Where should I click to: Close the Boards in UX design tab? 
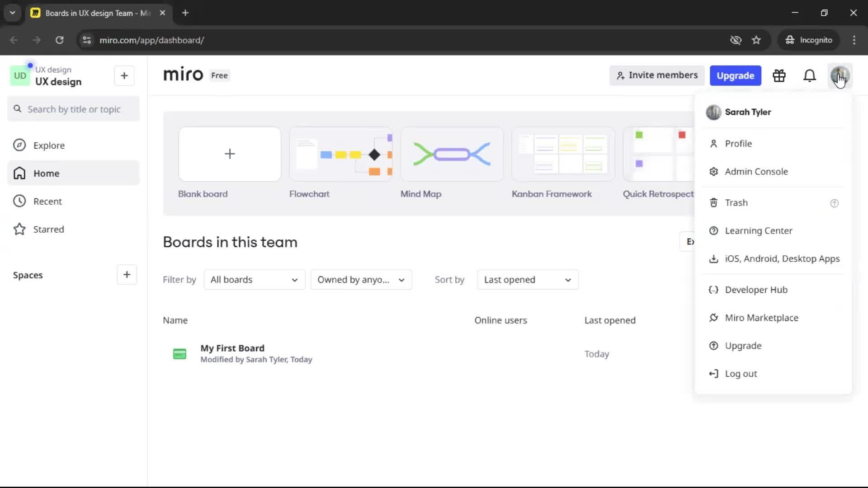point(163,13)
